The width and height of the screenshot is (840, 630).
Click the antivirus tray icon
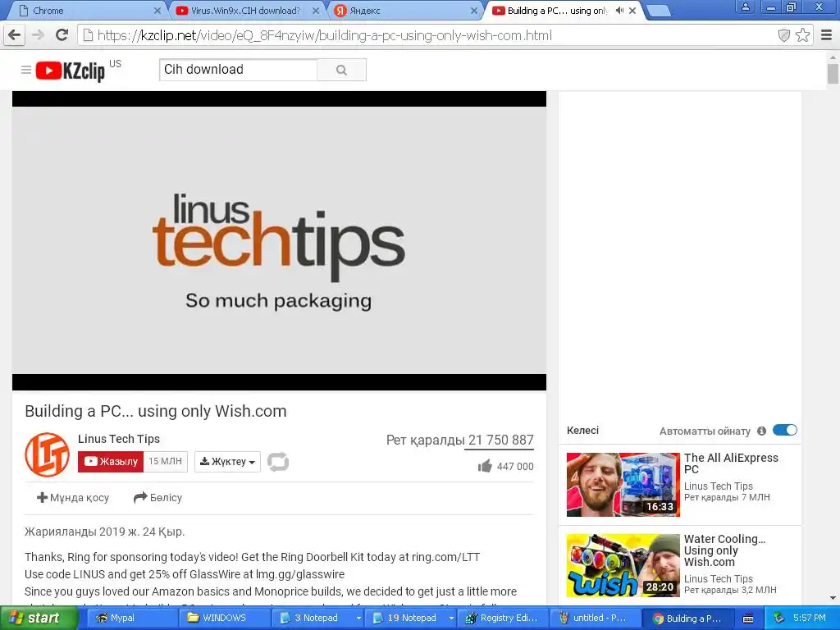[779, 618]
